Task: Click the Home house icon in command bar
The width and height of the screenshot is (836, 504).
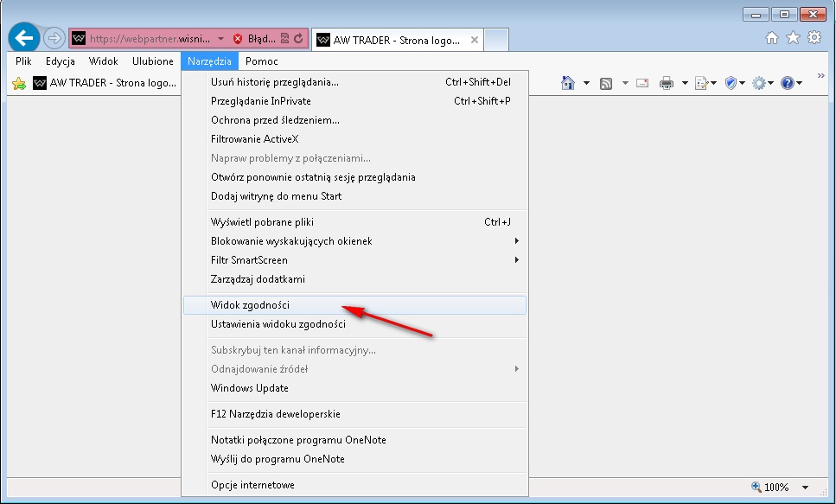Action: pos(568,83)
